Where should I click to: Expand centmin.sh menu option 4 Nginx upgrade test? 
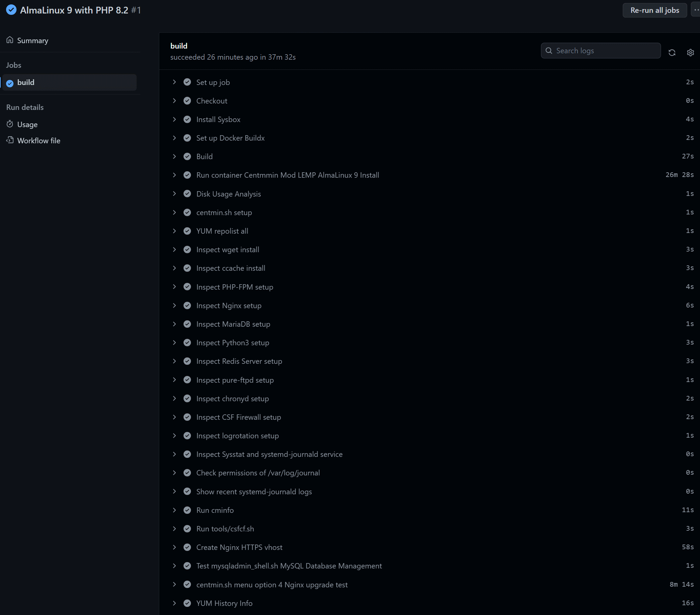pyautogui.click(x=174, y=585)
